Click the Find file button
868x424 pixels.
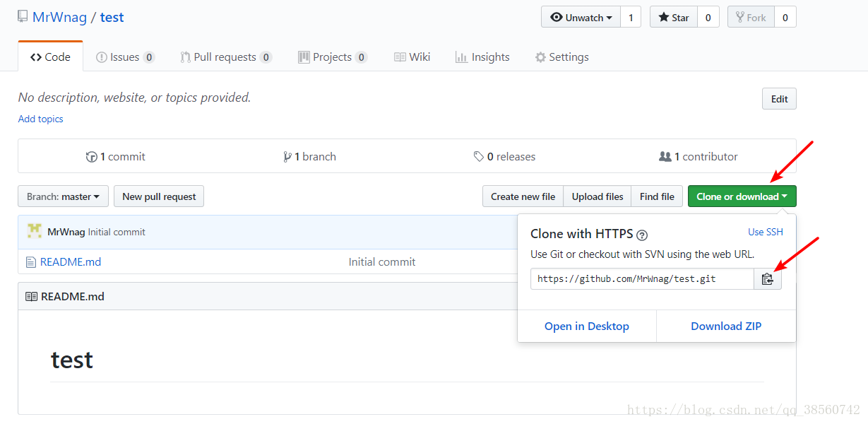tap(658, 196)
